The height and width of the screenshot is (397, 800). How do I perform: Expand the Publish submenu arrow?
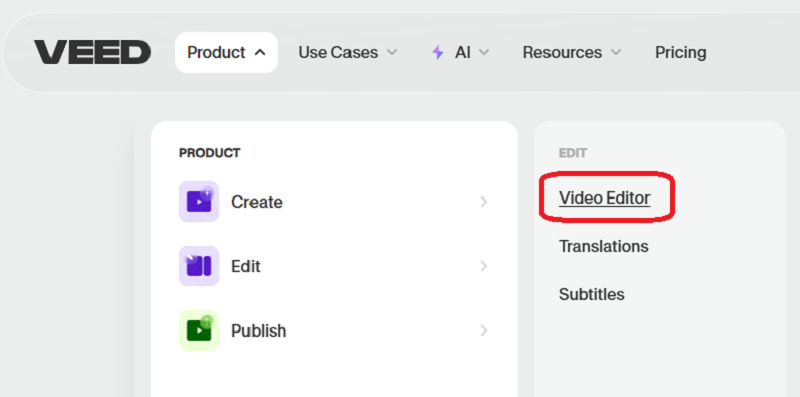pyautogui.click(x=484, y=331)
